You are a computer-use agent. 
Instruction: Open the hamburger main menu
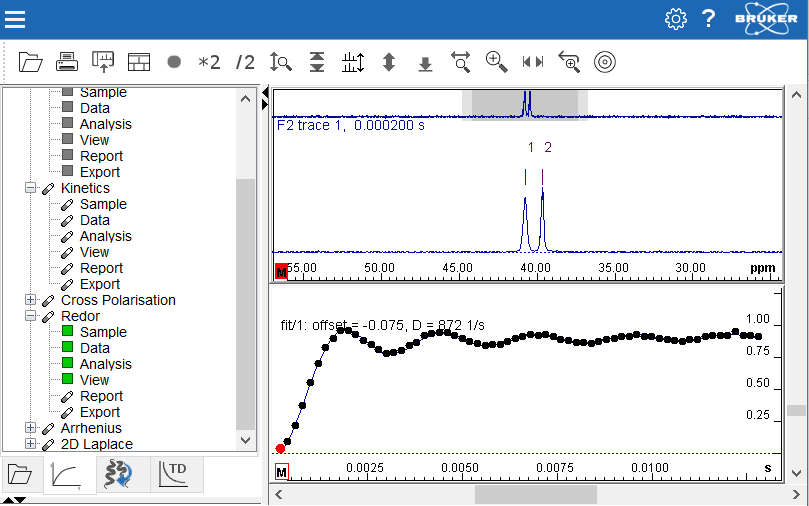[x=15, y=20]
